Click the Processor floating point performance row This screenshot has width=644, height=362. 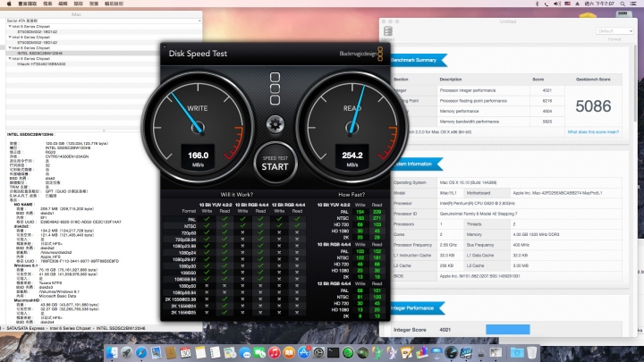pos(479,100)
